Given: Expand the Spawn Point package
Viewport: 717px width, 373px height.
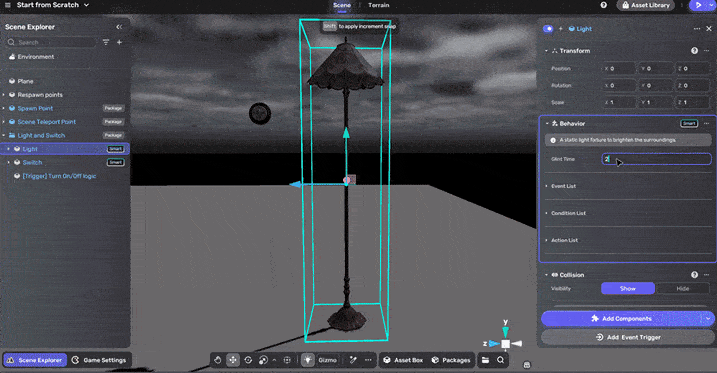Looking at the screenshot, I should 4,108.
